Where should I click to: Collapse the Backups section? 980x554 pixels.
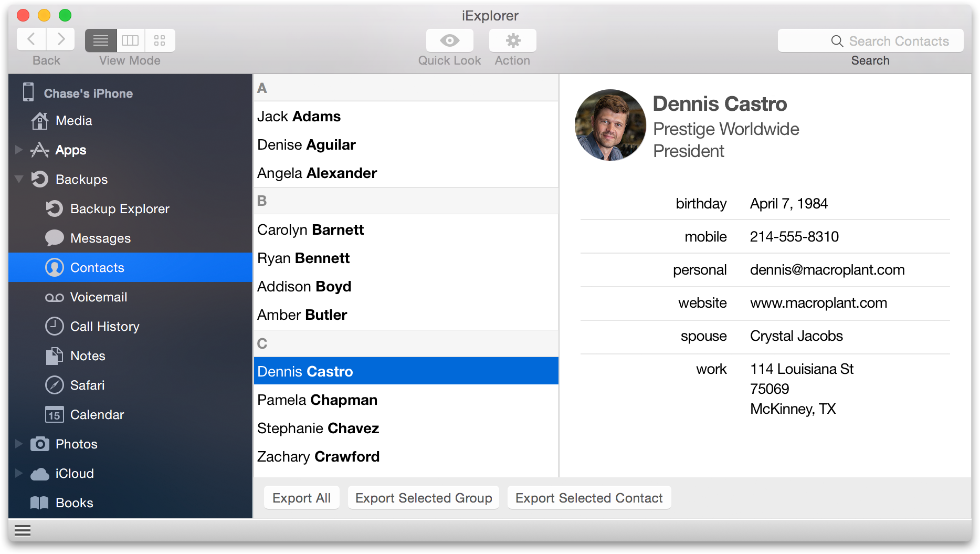coord(19,179)
